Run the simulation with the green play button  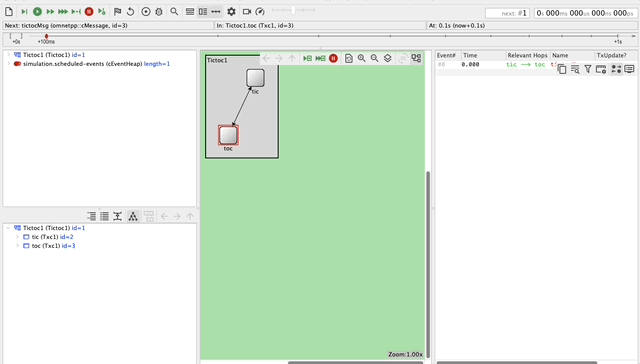coord(37,11)
